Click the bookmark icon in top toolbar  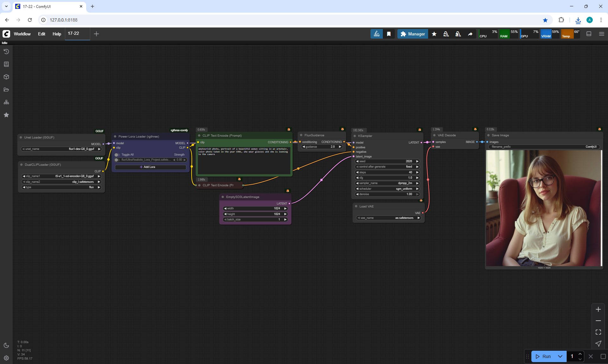[x=389, y=34]
